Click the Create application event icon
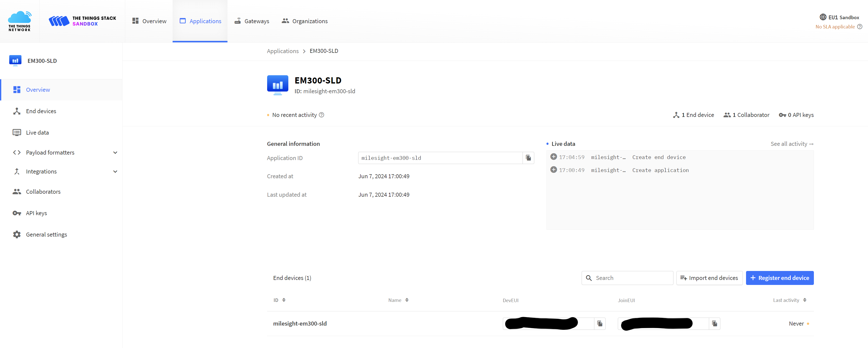The image size is (868, 348). pyautogui.click(x=554, y=170)
